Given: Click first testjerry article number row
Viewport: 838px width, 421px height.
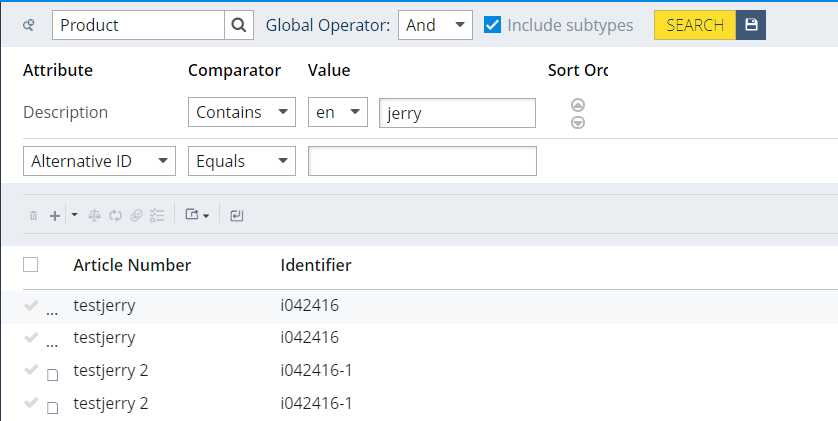Looking at the screenshot, I should [104, 306].
